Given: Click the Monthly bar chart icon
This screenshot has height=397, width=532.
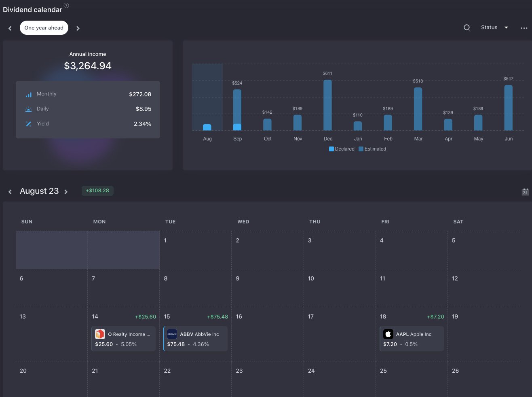Looking at the screenshot, I should coord(28,94).
